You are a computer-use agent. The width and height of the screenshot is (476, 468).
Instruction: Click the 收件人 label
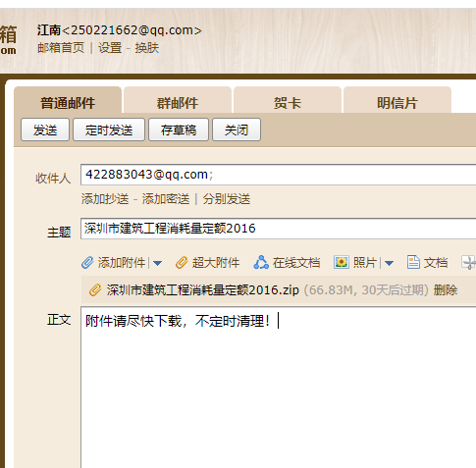point(53,179)
